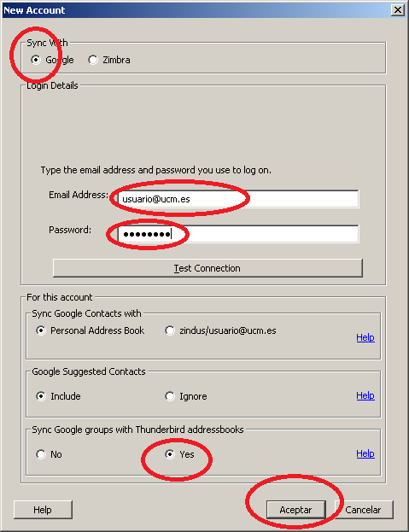
Task: Select Include for Google Suggested Contacts
Action: coord(41,396)
